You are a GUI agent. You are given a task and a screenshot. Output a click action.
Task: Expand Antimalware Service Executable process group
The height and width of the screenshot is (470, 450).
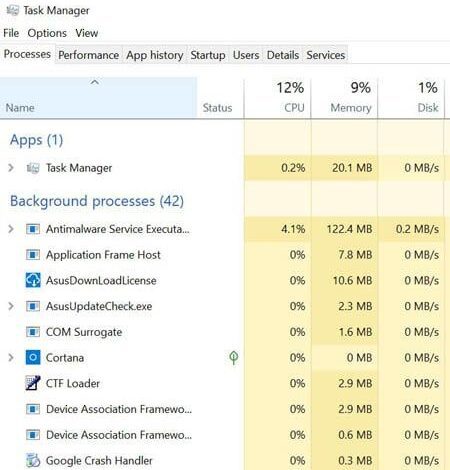[11, 229]
